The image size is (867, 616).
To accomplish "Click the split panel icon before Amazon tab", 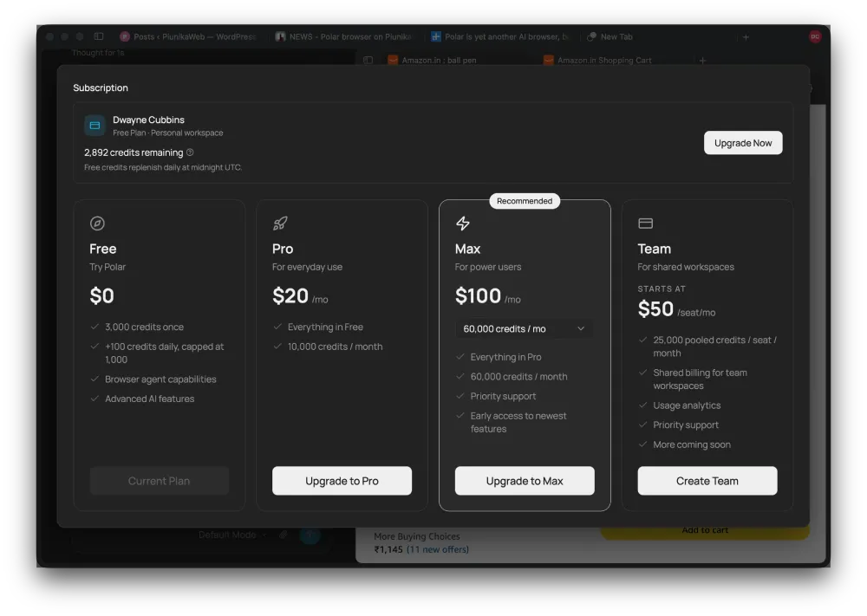I will (x=368, y=61).
